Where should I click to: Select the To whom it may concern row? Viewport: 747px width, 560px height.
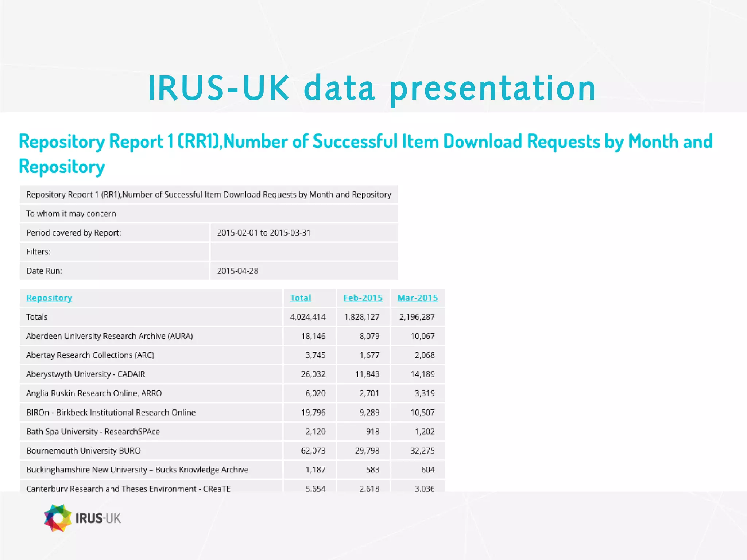coord(209,213)
